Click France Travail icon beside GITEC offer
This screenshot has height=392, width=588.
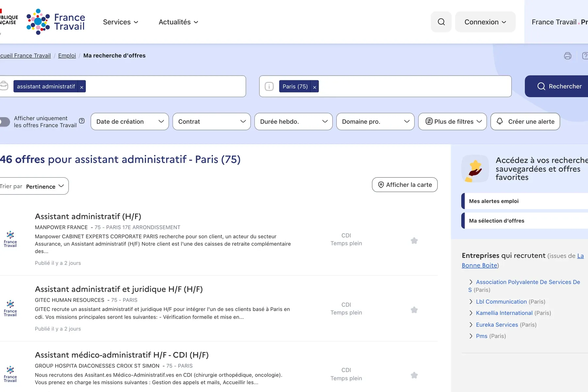click(x=10, y=308)
